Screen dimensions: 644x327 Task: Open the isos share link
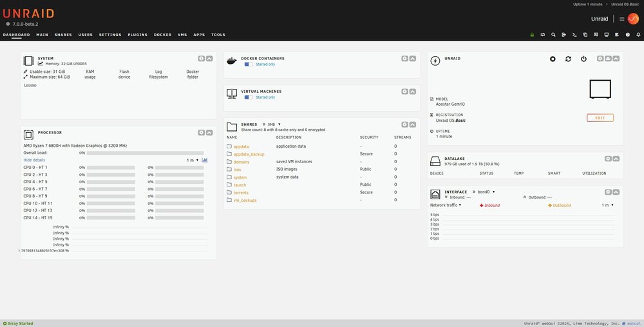pyautogui.click(x=238, y=170)
